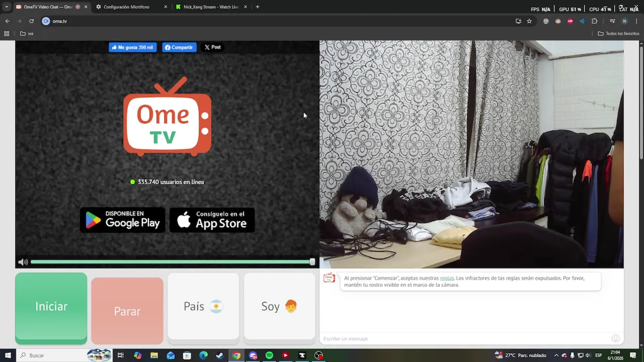This screenshot has height=362, width=644.
Task: Install the app via address bar icon
Action: point(518,21)
